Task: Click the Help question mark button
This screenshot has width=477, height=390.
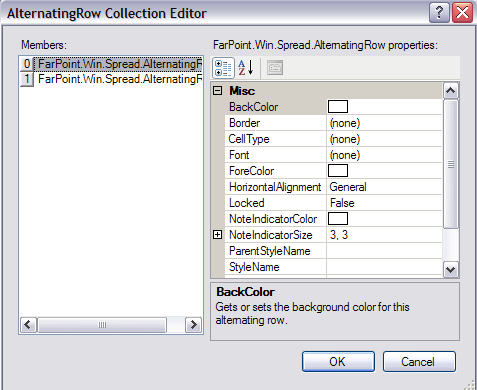Action: point(439,13)
